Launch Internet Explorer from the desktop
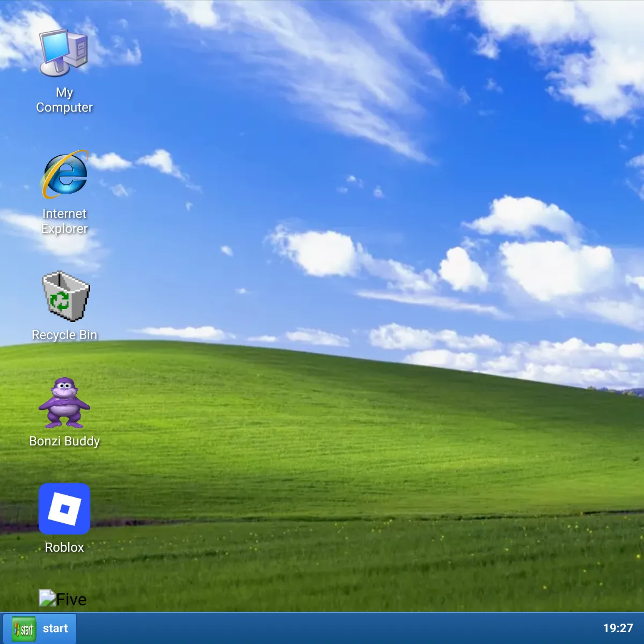This screenshot has height=644, width=644. coord(64,174)
